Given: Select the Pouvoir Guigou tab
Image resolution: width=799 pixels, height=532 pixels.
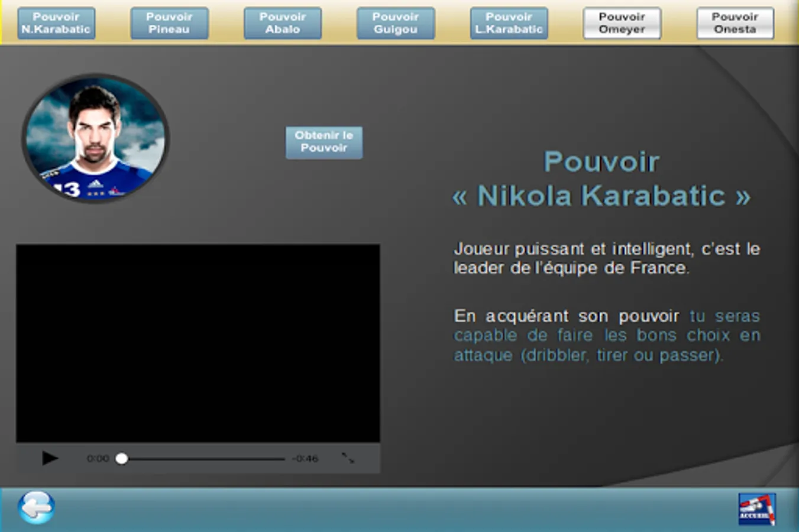Looking at the screenshot, I should pos(396,23).
